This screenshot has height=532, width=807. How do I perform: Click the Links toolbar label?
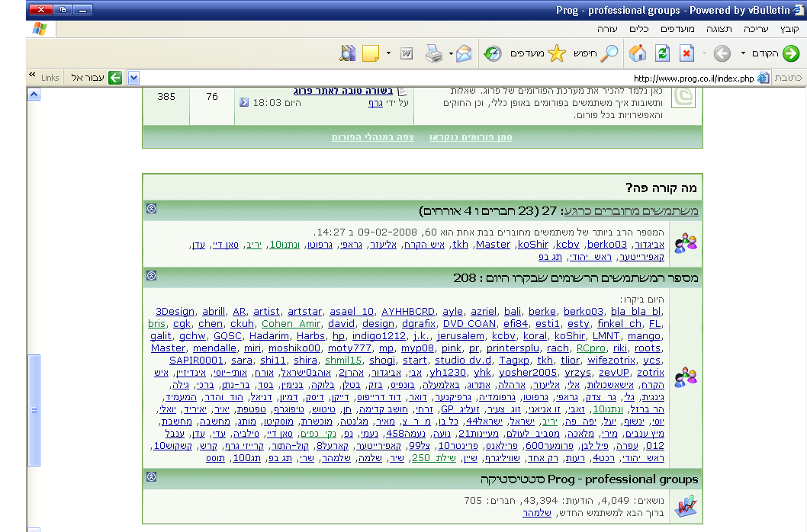point(50,78)
